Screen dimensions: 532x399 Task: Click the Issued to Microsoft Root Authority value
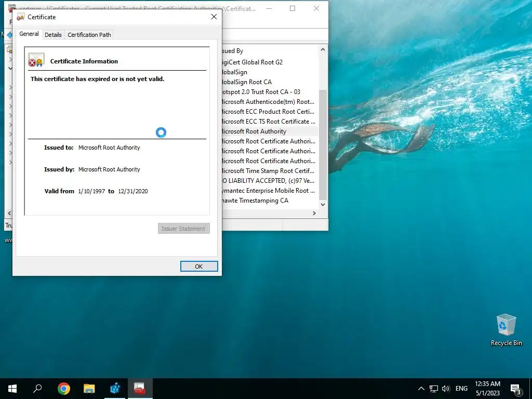point(109,148)
